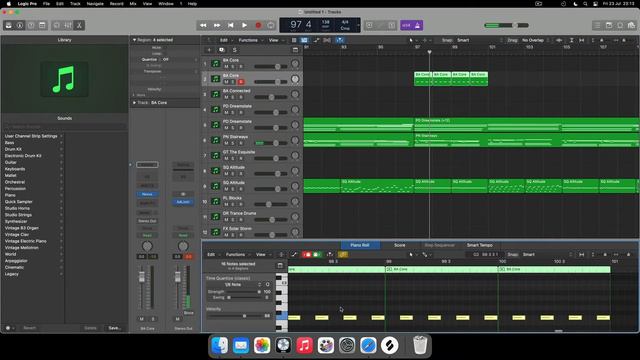Open the Inspector from the control bar
Screen dimensions: 640x360
[20, 25]
